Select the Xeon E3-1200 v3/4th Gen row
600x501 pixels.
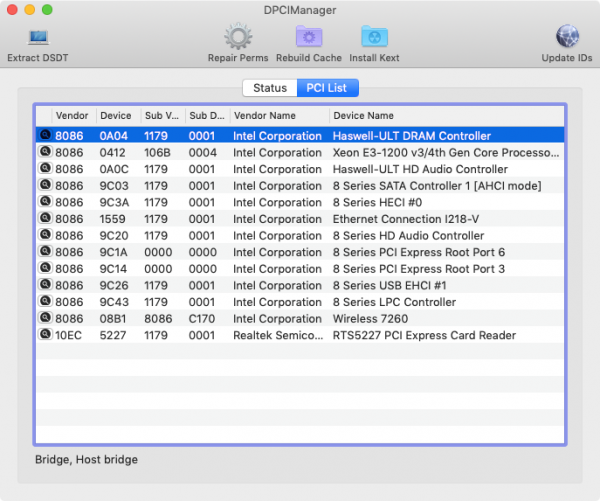click(x=445, y=152)
